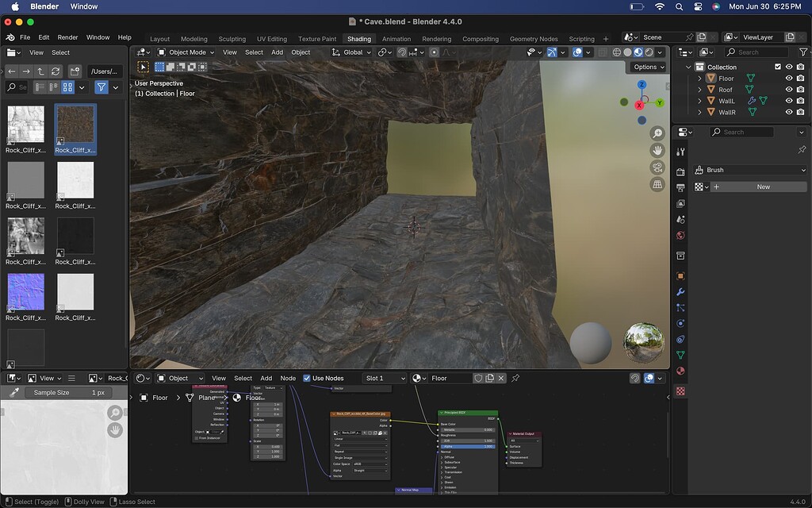Click the Options button in the viewport header
Image resolution: width=812 pixels, height=508 pixels.
647,67
